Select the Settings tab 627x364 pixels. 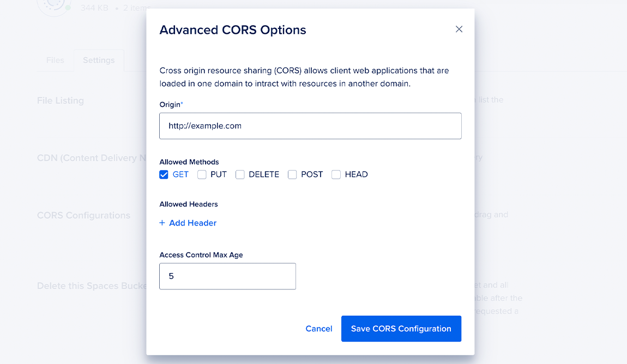tap(99, 60)
